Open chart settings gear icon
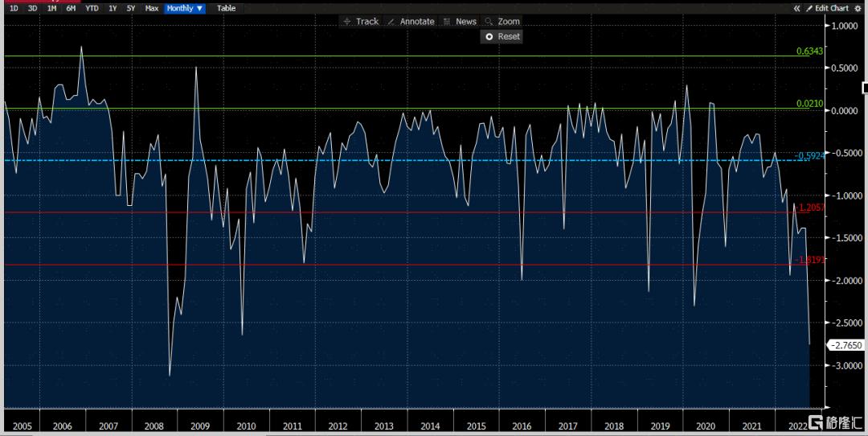Screen dimensions: 868x436 coord(858,8)
